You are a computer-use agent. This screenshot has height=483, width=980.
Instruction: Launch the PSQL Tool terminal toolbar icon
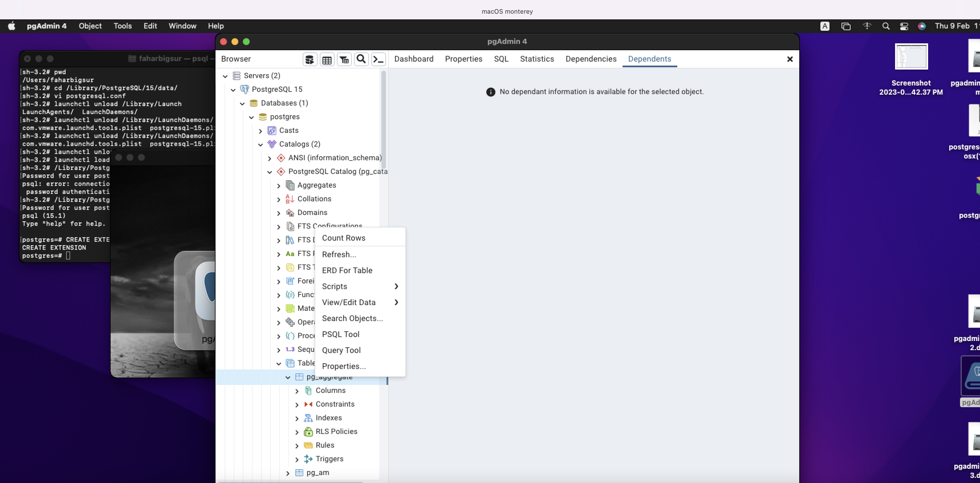pyautogui.click(x=379, y=59)
